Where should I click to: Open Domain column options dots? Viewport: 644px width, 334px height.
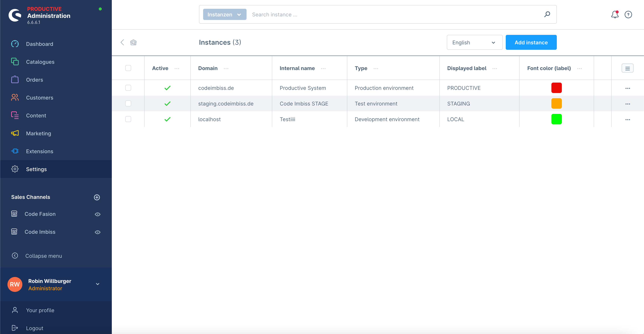226,69
